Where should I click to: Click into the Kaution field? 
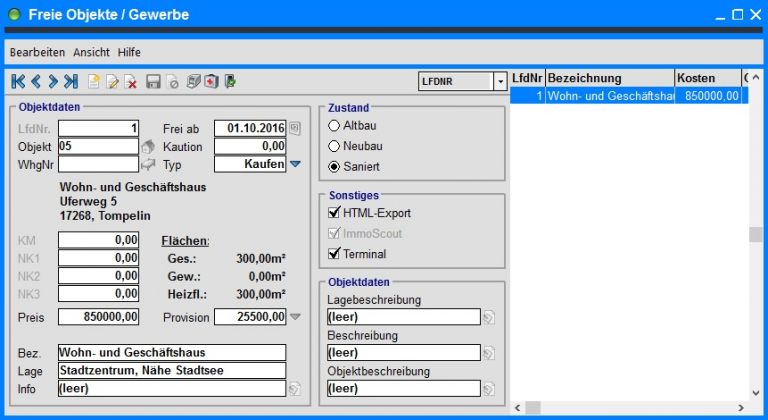250,147
